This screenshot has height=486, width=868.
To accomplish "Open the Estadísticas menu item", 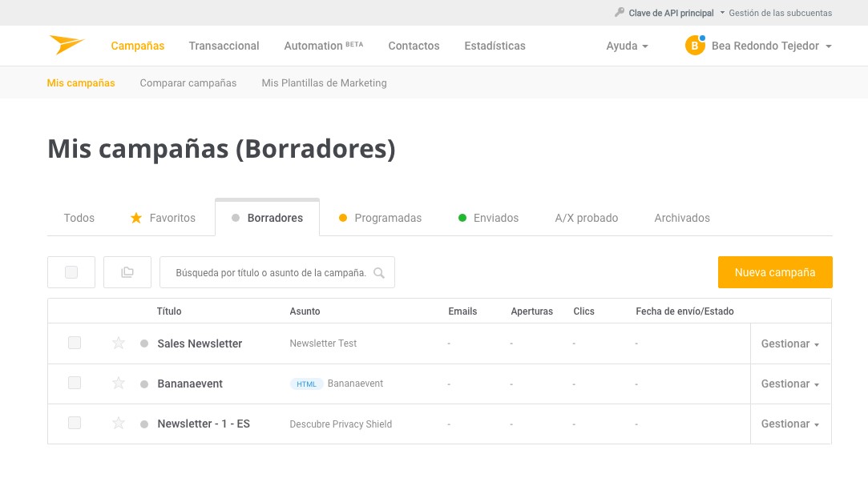I will click(495, 46).
